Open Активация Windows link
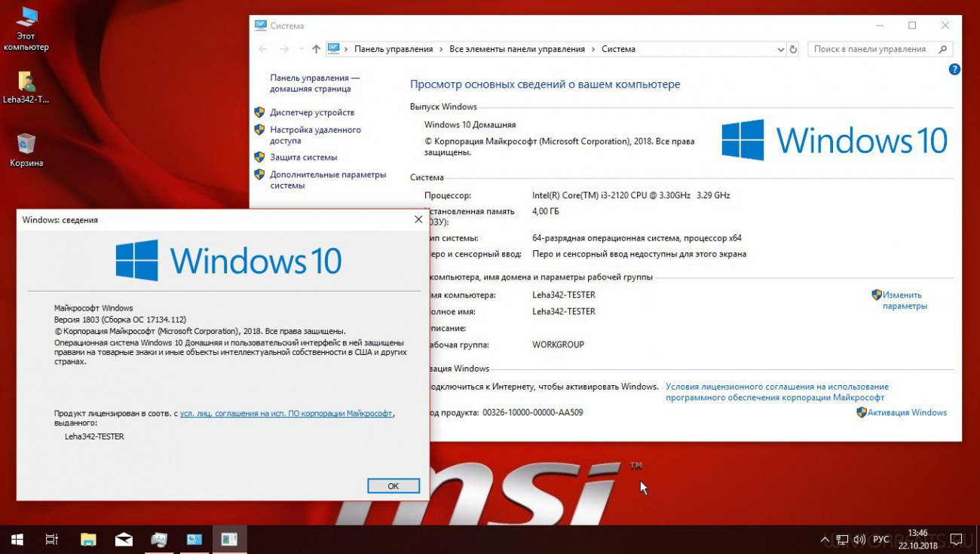The image size is (980, 554). click(907, 412)
